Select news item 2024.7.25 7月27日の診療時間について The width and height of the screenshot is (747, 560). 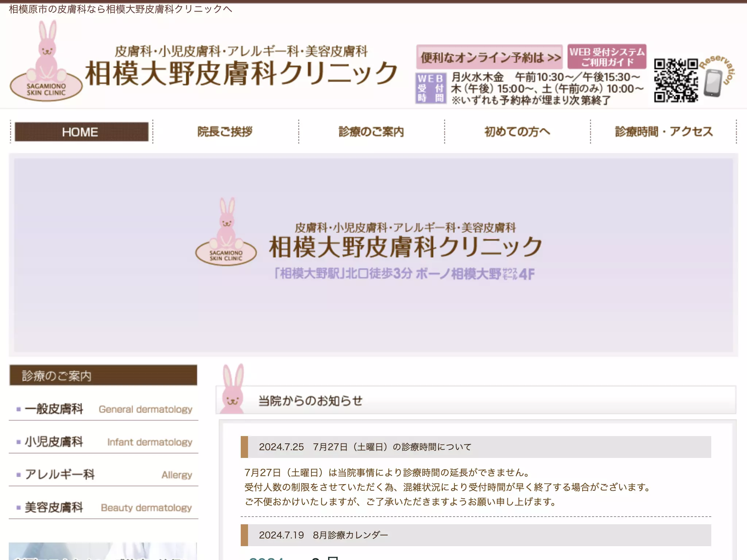tap(476, 447)
